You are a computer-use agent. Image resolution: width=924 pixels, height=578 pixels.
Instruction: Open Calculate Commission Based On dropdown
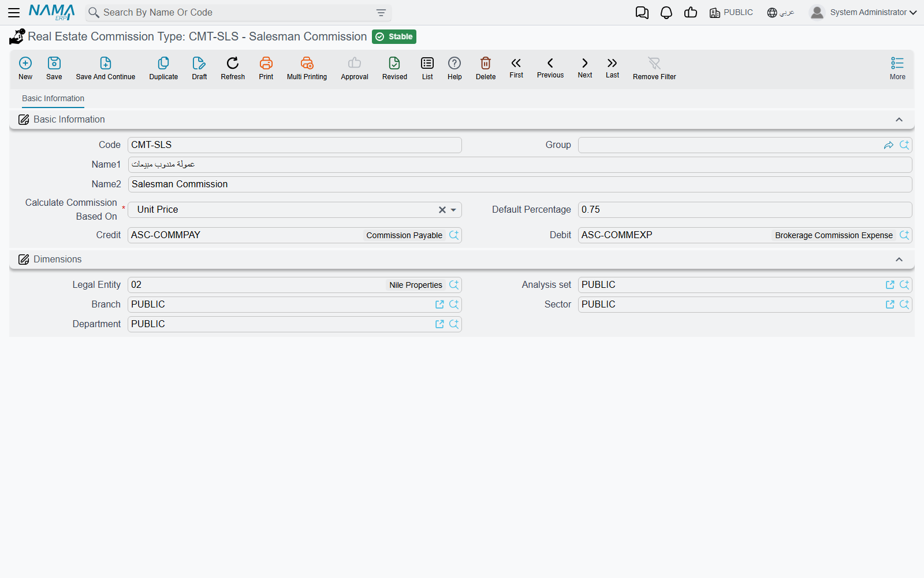pos(454,210)
